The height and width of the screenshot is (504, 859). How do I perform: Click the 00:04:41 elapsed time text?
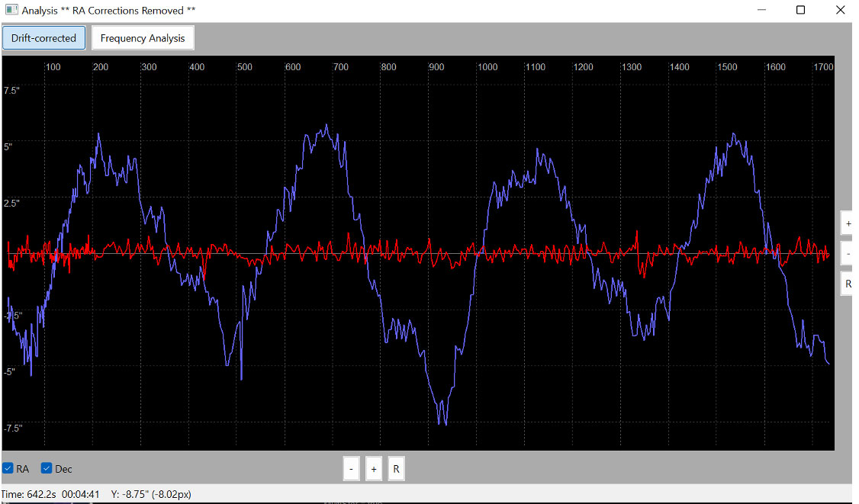pos(81,494)
